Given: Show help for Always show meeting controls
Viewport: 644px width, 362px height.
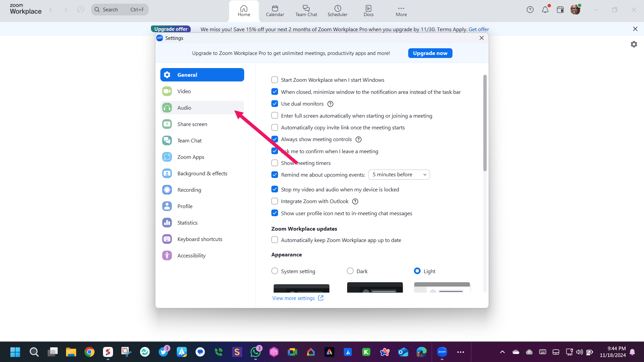Looking at the screenshot, I should (x=359, y=139).
